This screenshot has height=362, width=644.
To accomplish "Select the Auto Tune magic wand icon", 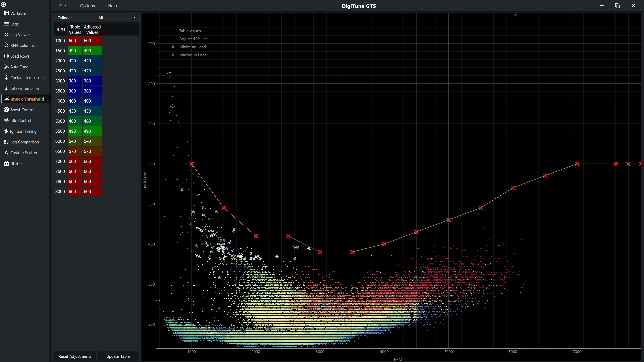I will pos(6,67).
